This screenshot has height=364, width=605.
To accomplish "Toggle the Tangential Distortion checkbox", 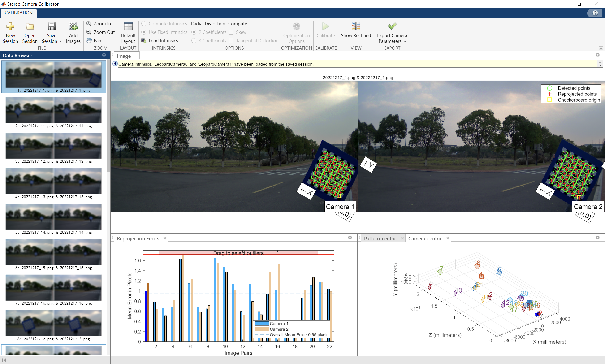I will [231, 41].
